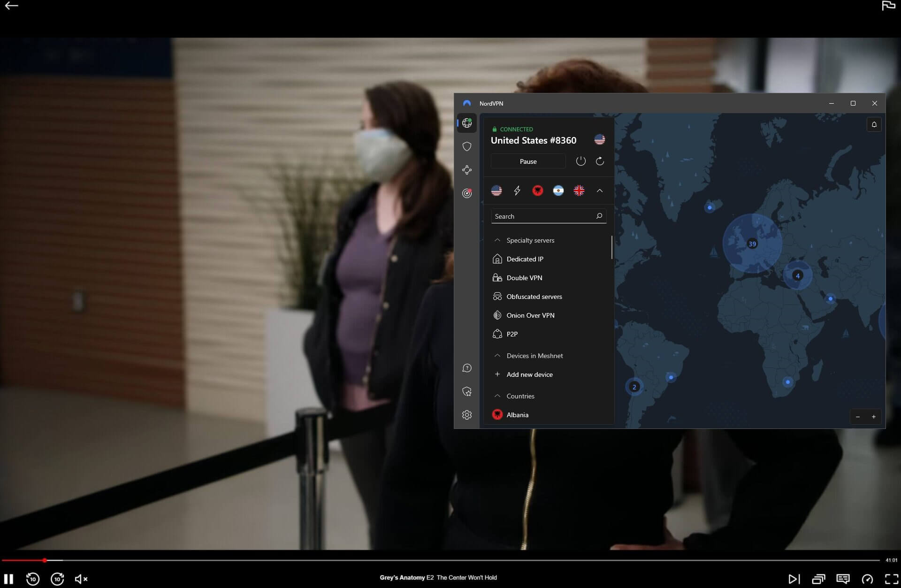Click the power button icon next to Pause
This screenshot has width=901, height=588.
(580, 161)
